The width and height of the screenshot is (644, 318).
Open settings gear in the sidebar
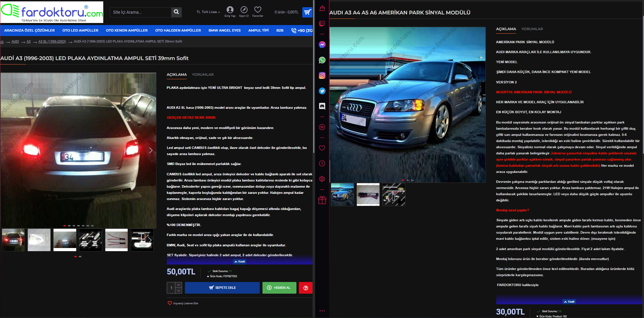[x=322, y=179]
